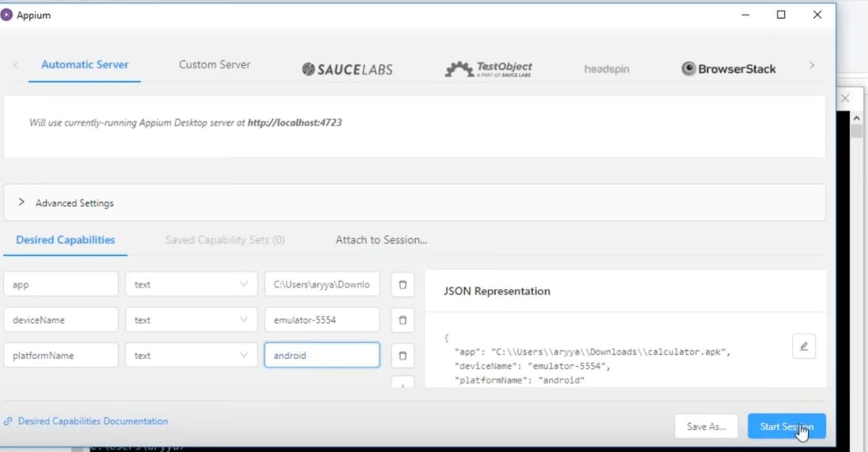Image resolution: width=868 pixels, height=452 pixels.
Task: Open type dropdown for platformName capability
Action: tap(191, 356)
